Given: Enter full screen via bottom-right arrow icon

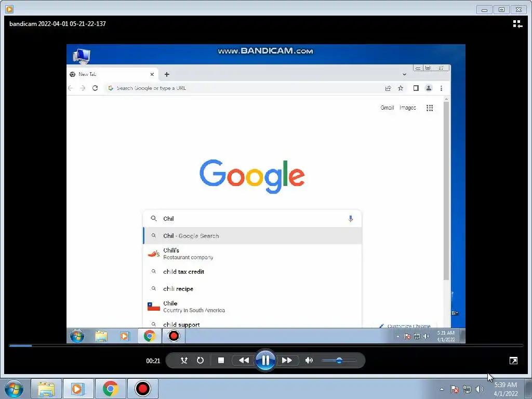Looking at the screenshot, I should tap(513, 361).
